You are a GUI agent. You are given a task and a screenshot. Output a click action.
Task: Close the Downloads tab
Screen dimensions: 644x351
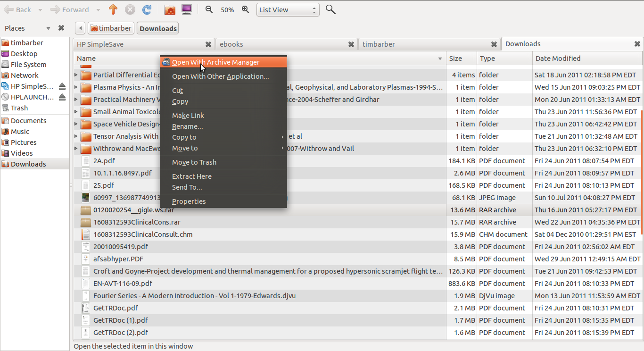pos(637,44)
